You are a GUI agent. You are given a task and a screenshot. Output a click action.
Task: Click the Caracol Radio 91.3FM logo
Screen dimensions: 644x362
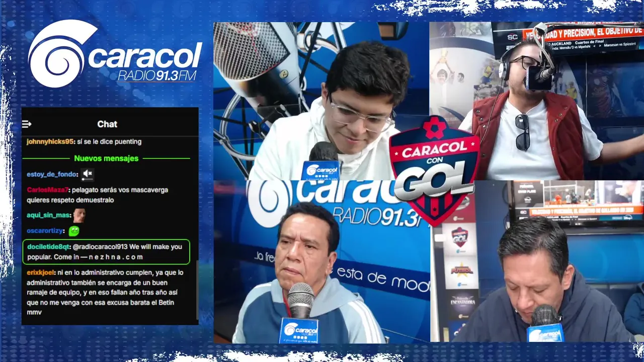[x=115, y=54]
